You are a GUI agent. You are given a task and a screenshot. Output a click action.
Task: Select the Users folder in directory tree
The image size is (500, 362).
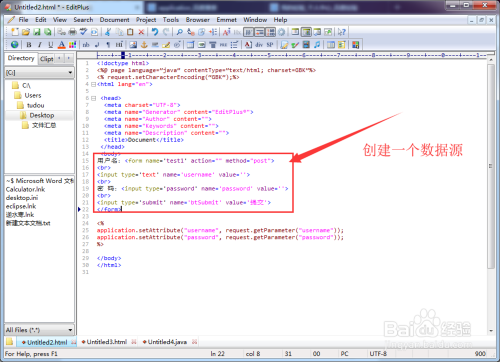33,95
